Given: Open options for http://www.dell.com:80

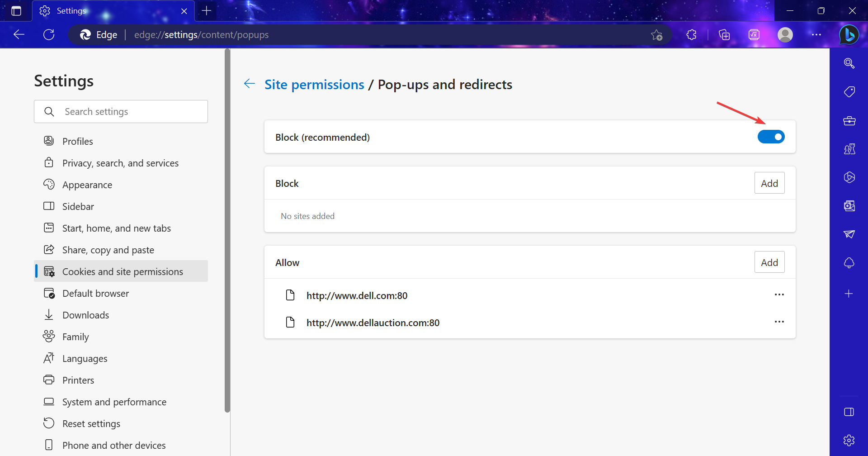Looking at the screenshot, I should click(779, 294).
